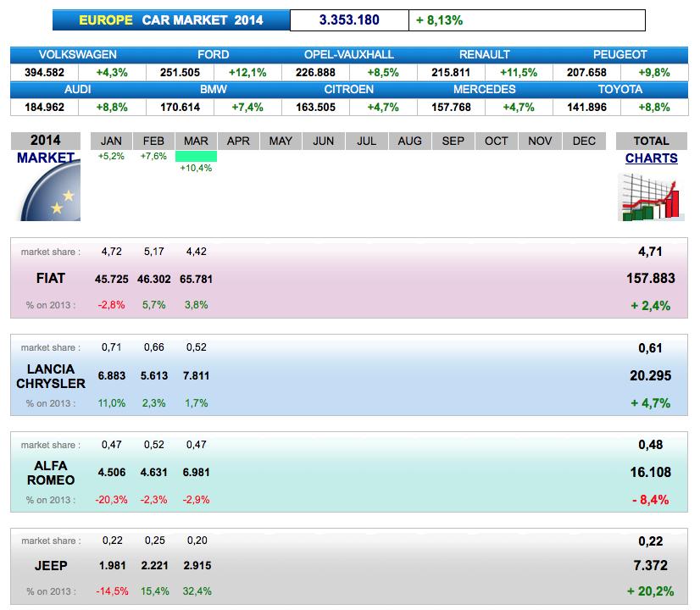This screenshot has height=610, width=700.
Task: Select the MAR month tab
Action: pyautogui.click(x=196, y=141)
